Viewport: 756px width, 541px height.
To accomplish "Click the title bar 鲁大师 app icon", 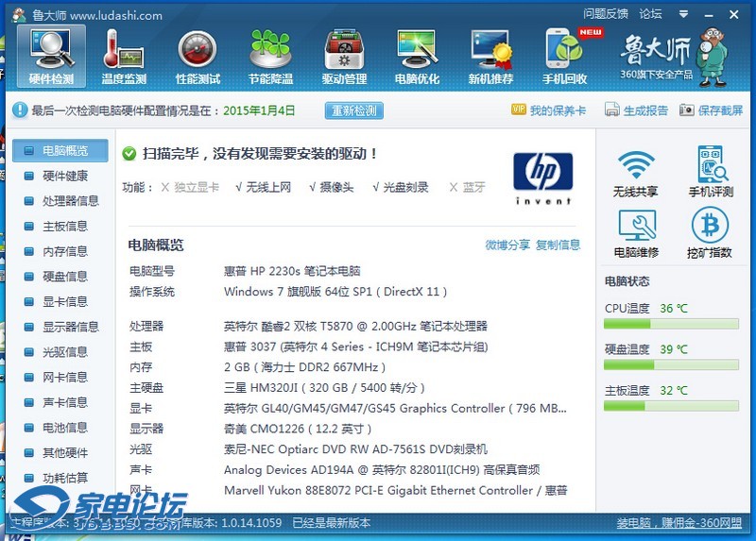I will [x=19, y=15].
